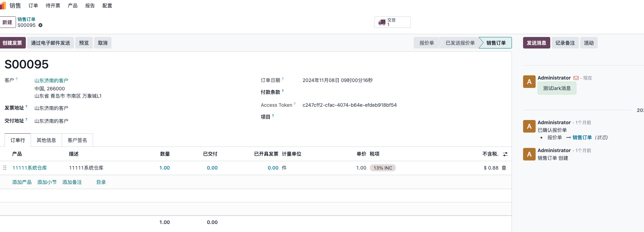Click the 测试lark消息 message bubble
The width and height of the screenshot is (644, 232).
pyautogui.click(x=557, y=88)
